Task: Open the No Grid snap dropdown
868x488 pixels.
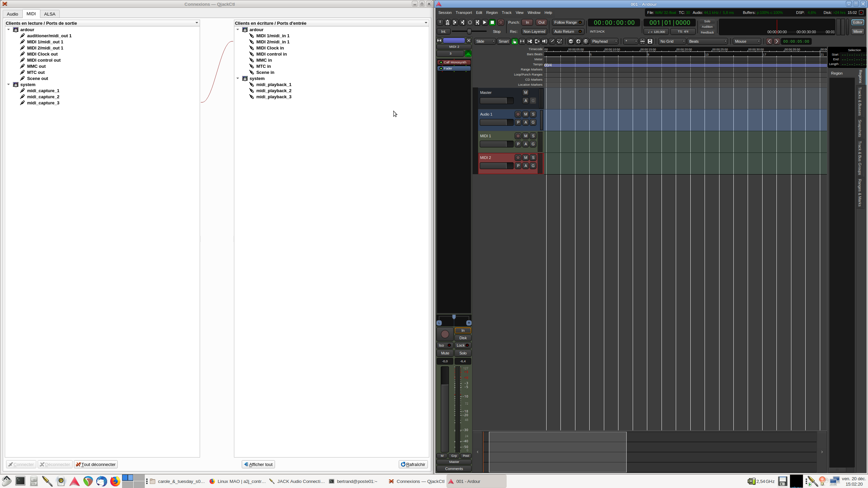Action: pos(672,41)
